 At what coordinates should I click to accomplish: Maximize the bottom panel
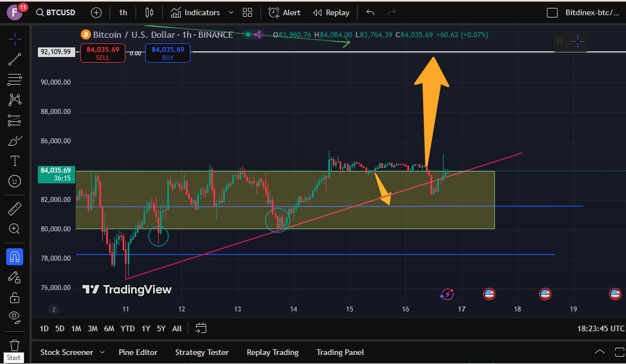point(620,352)
